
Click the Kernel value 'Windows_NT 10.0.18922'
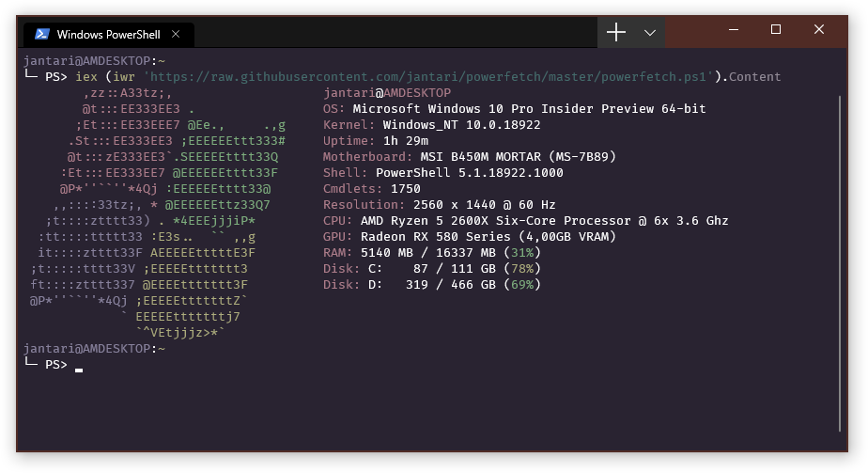click(461, 125)
